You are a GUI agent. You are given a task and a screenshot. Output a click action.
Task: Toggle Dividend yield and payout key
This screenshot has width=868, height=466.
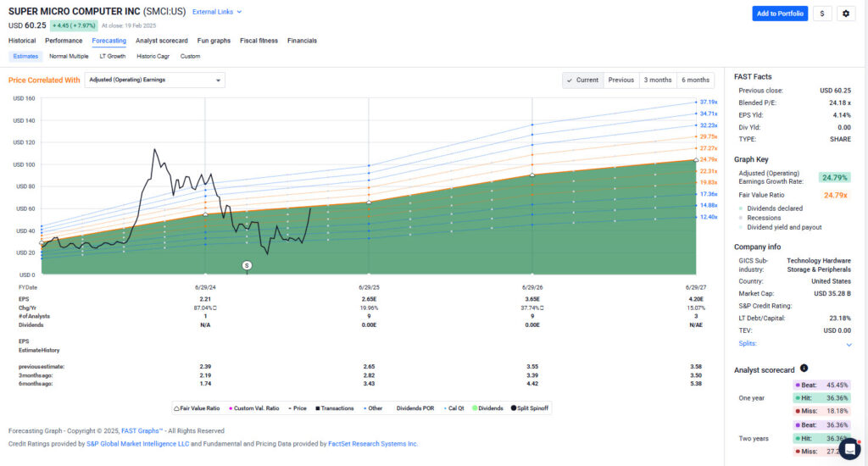point(780,227)
